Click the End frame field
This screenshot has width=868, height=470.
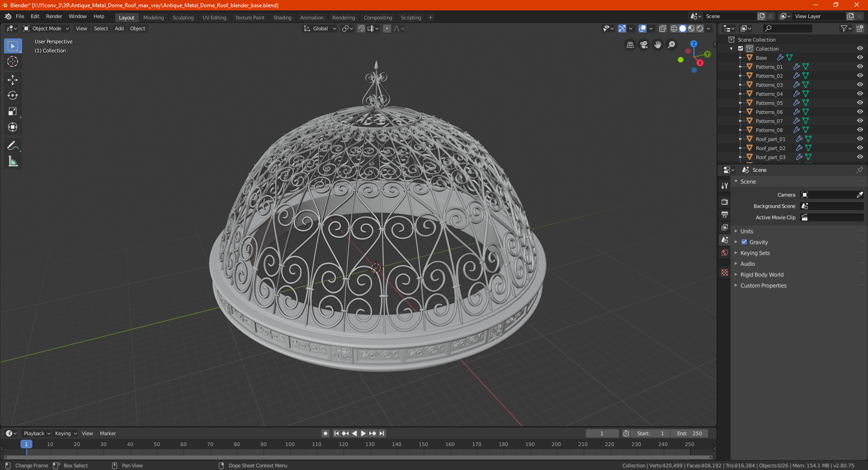[x=689, y=433]
